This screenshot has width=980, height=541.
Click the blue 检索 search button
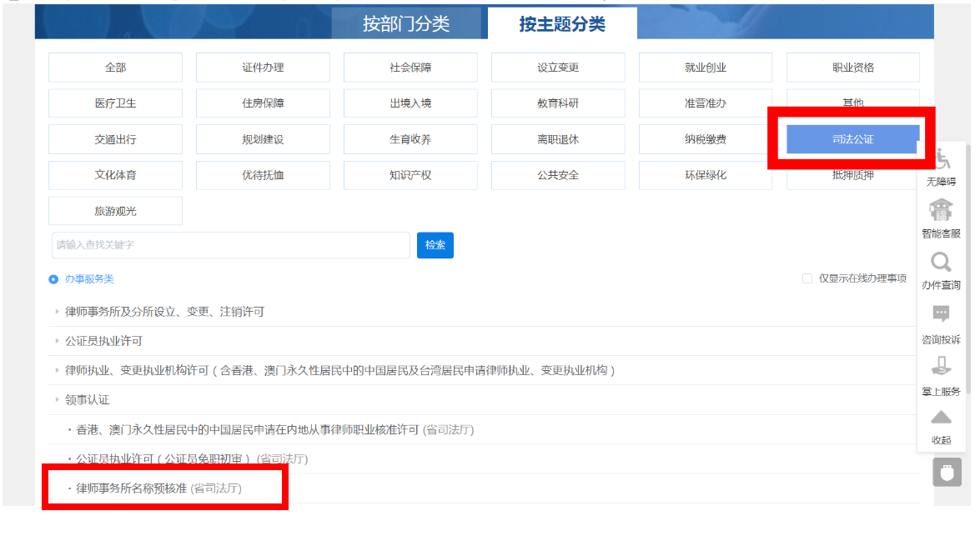(435, 245)
